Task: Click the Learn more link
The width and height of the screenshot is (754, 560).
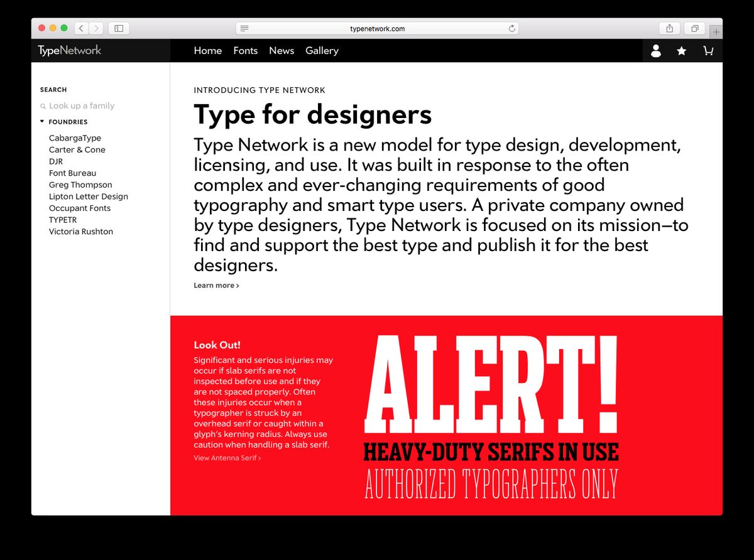Action: click(216, 286)
